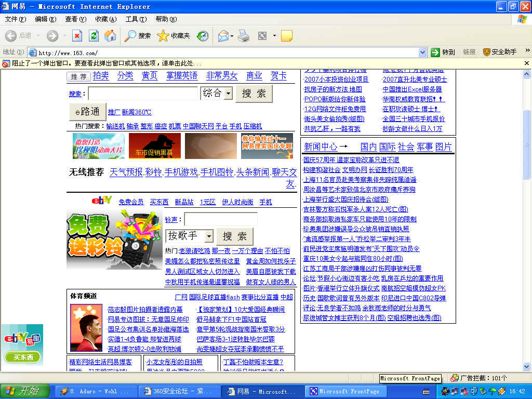Stop page loading with red X icon
This screenshot has width=532, height=399.
point(77,36)
